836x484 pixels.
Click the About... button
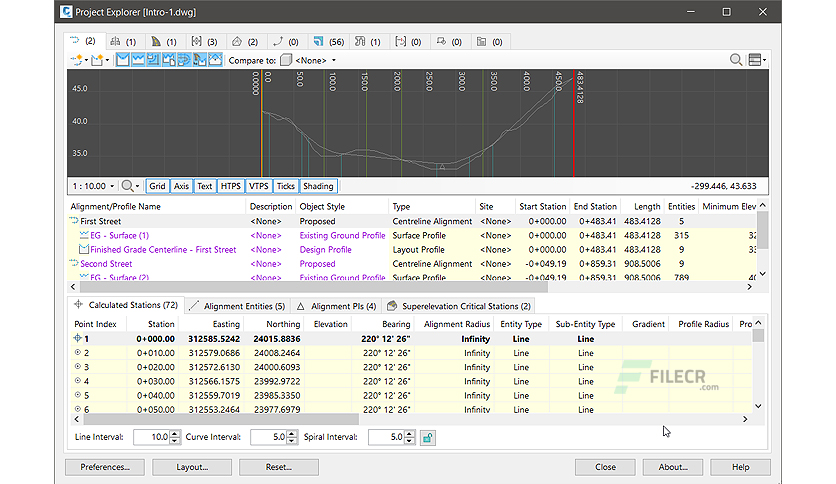673,467
